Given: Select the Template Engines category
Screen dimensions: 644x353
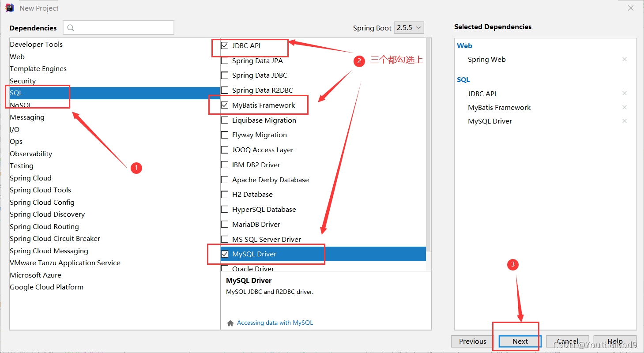Looking at the screenshot, I should click(x=115, y=68).
